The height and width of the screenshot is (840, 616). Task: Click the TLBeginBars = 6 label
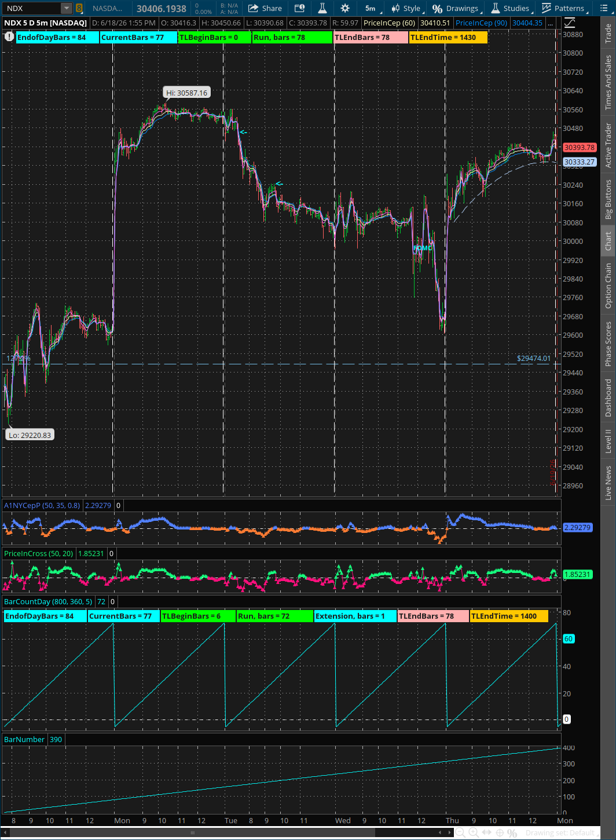click(198, 616)
